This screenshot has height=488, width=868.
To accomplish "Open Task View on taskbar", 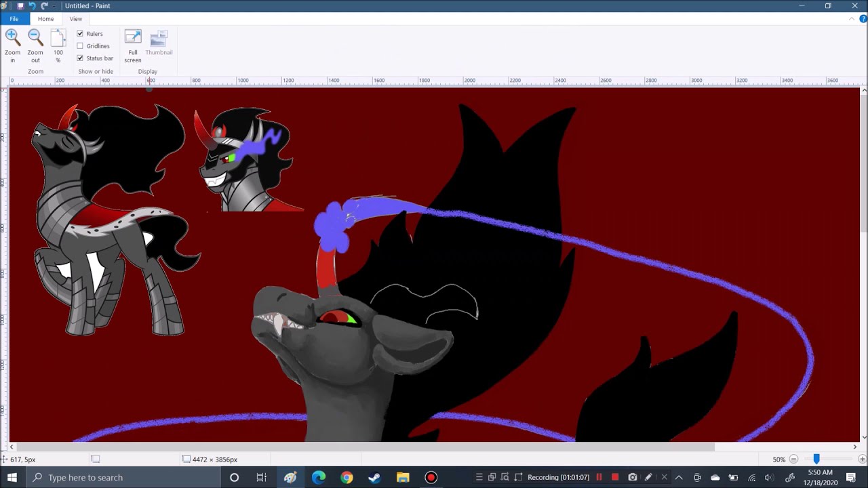I will click(x=262, y=477).
